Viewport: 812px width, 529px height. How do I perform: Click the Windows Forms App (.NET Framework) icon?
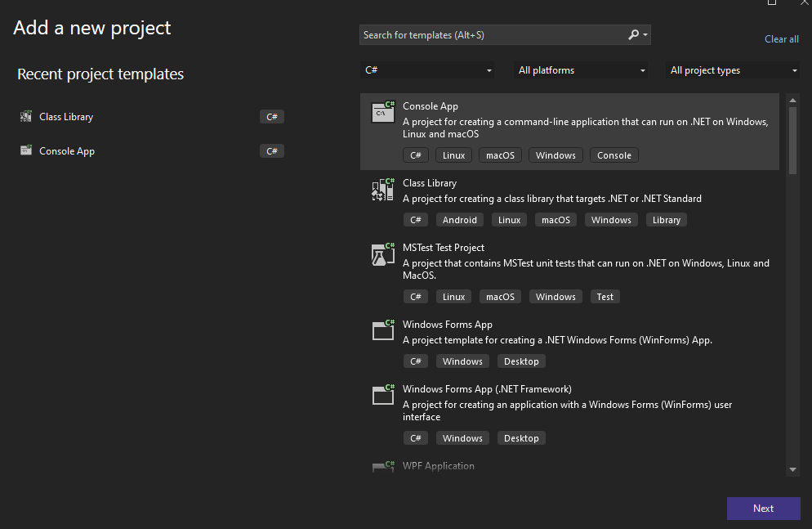click(x=382, y=396)
